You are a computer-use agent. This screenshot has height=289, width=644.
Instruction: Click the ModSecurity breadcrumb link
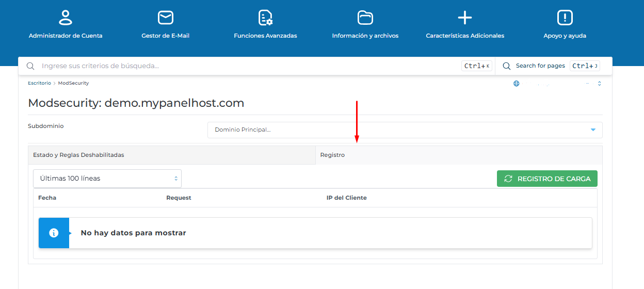[73, 83]
